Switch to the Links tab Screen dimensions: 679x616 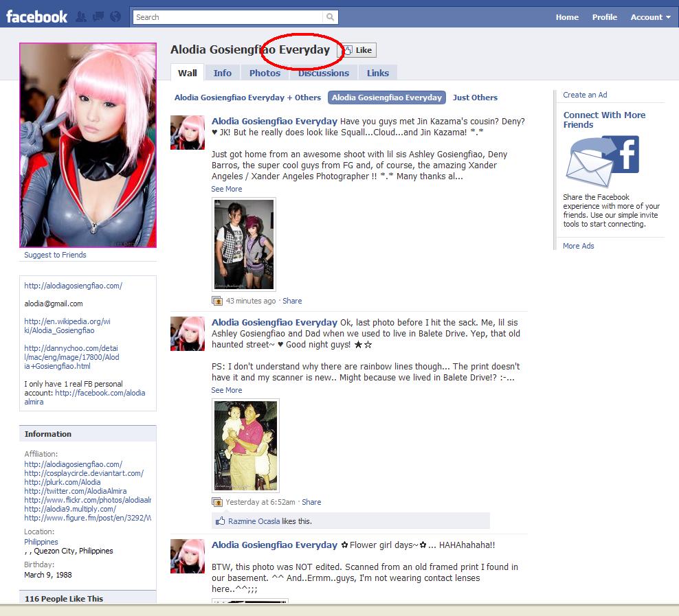click(x=377, y=73)
